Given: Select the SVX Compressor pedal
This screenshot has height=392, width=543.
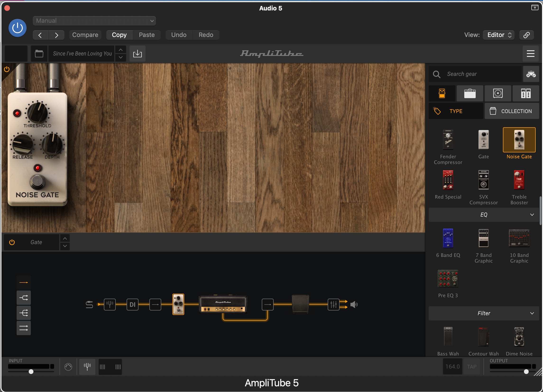Looking at the screenshot, I should click(484, 187).
